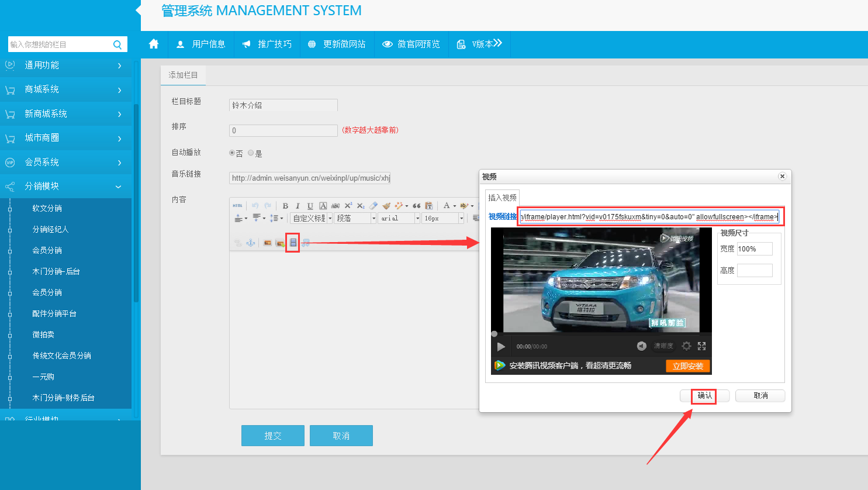
Task: Open 配件分销平台 in sidebar
Action: [x=54, y=313]
